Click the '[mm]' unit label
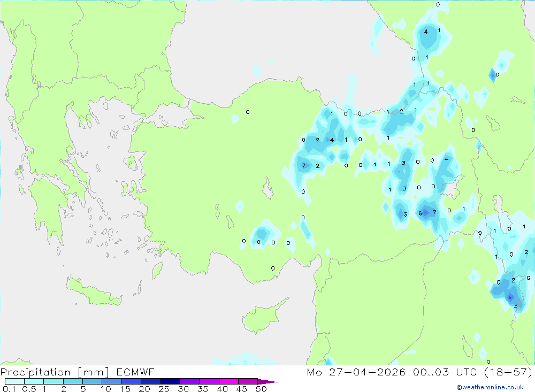The image size is (535, 392). [94, 372]
